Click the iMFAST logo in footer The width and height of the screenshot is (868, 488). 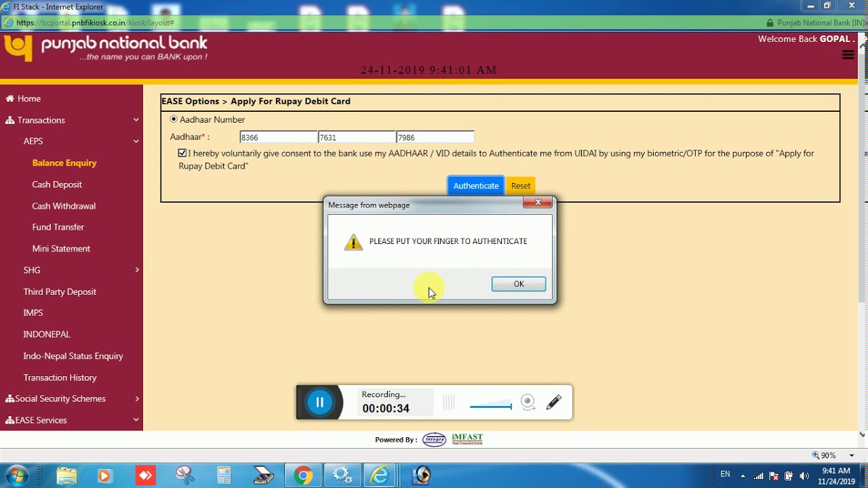pos(467,439)
